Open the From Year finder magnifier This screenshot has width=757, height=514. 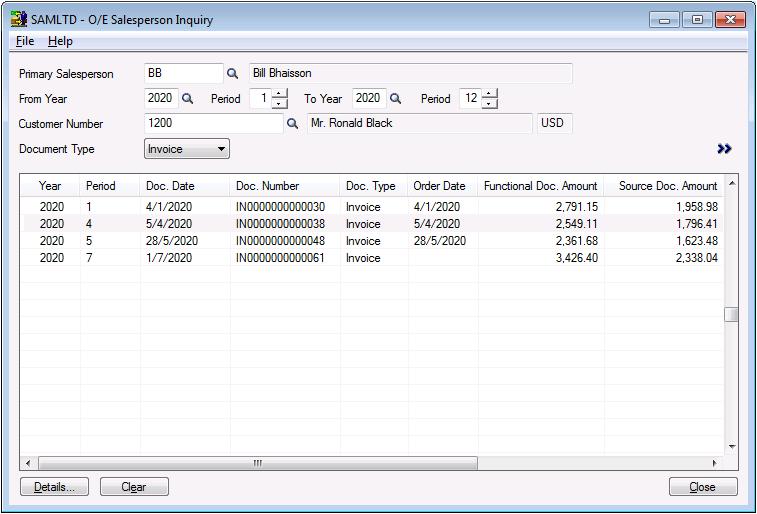click(187, 99)
